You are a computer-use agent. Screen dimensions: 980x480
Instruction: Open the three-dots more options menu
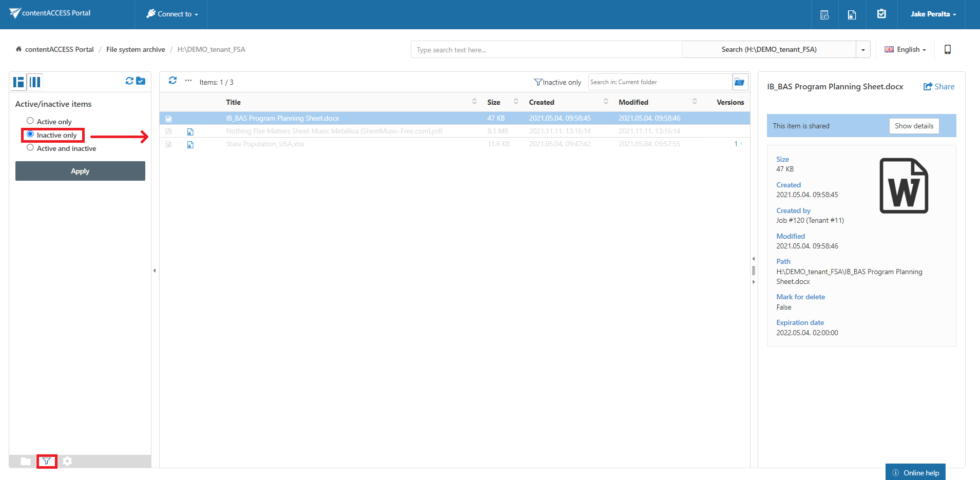[x=188, y=81]
